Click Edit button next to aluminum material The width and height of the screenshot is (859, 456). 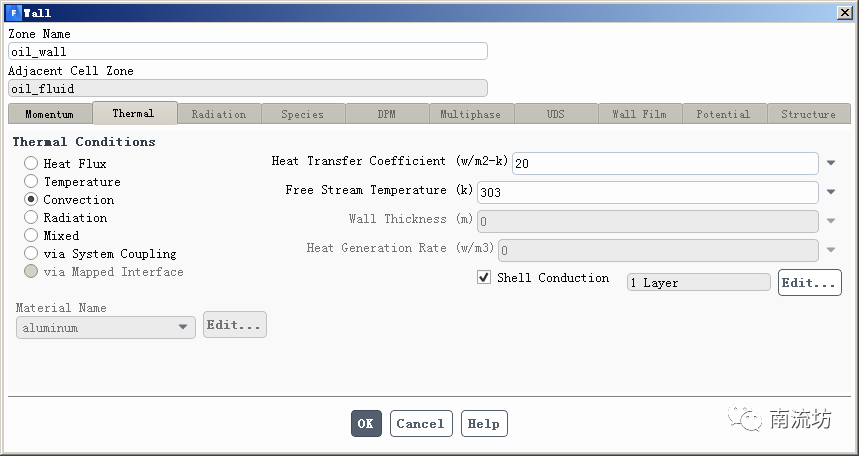click(234, 324)
